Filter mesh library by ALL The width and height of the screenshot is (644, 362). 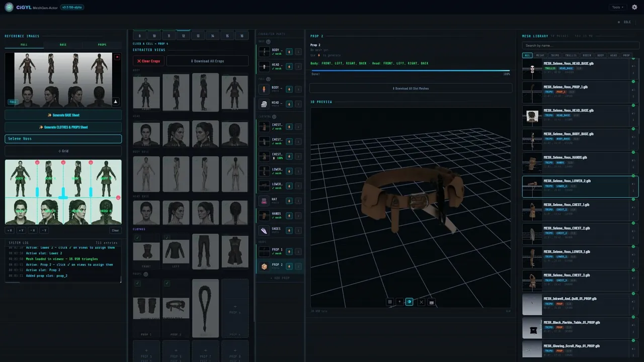[527, 55]
